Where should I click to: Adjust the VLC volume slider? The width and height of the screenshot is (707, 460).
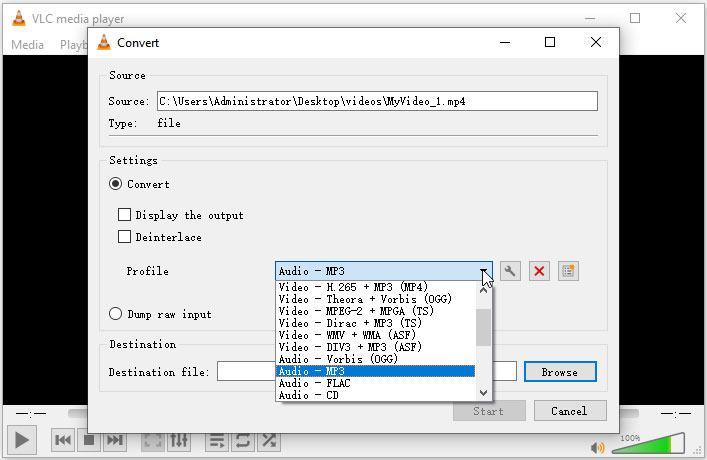coord(648,443)
